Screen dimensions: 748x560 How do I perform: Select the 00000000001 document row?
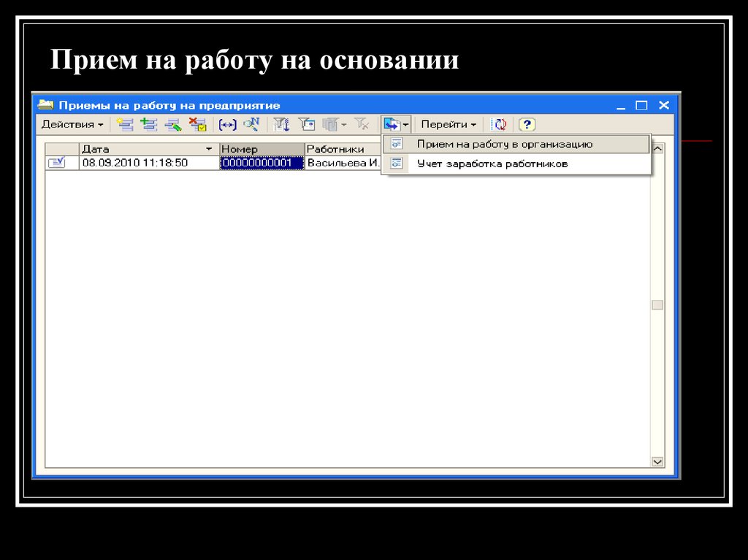[261, 162]
